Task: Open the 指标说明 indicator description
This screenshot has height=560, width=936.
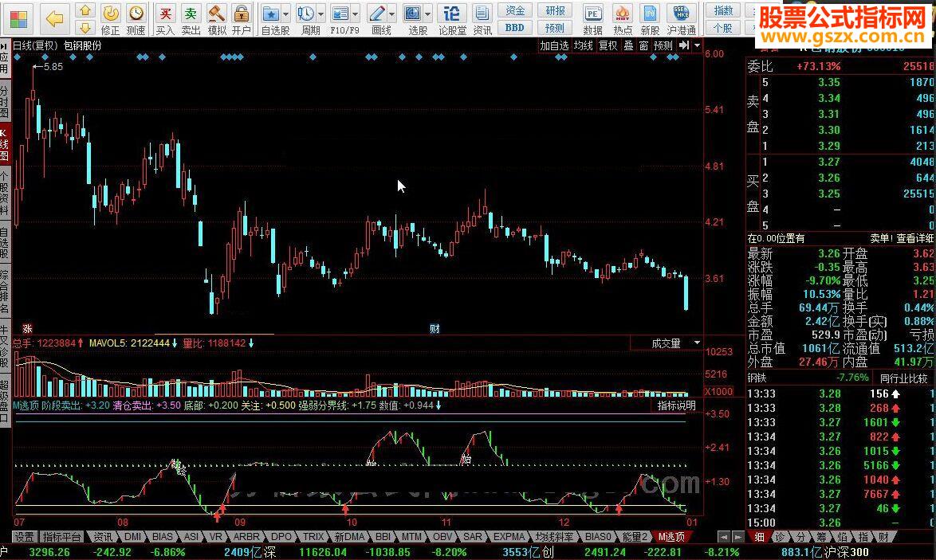Action: (676, 405)
